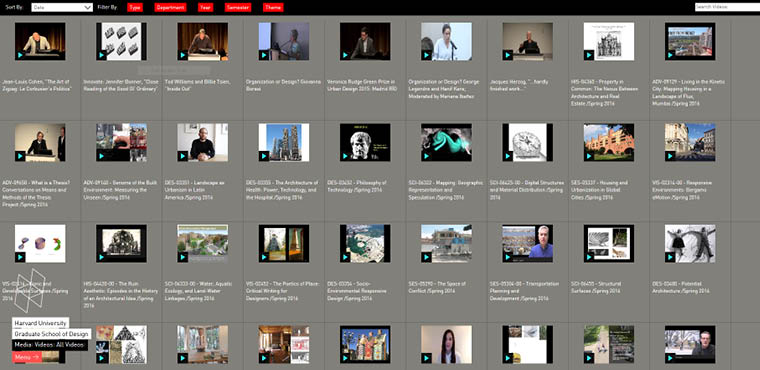
Task: Open the bottom-row woman on webcam thumbnail
Action: click(446, 344)
